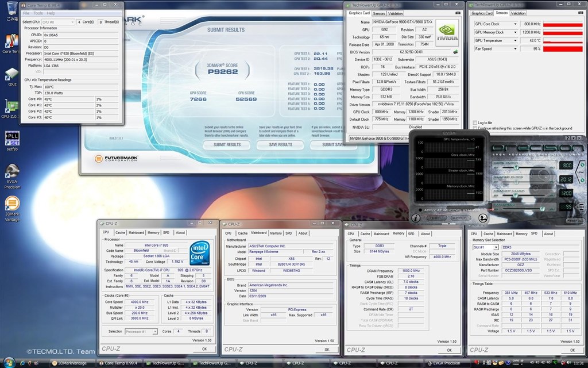Click the NVIDIA logo in GPU-Z
The width and height of the screenshot is (588, 368).
tap(447, 32)
